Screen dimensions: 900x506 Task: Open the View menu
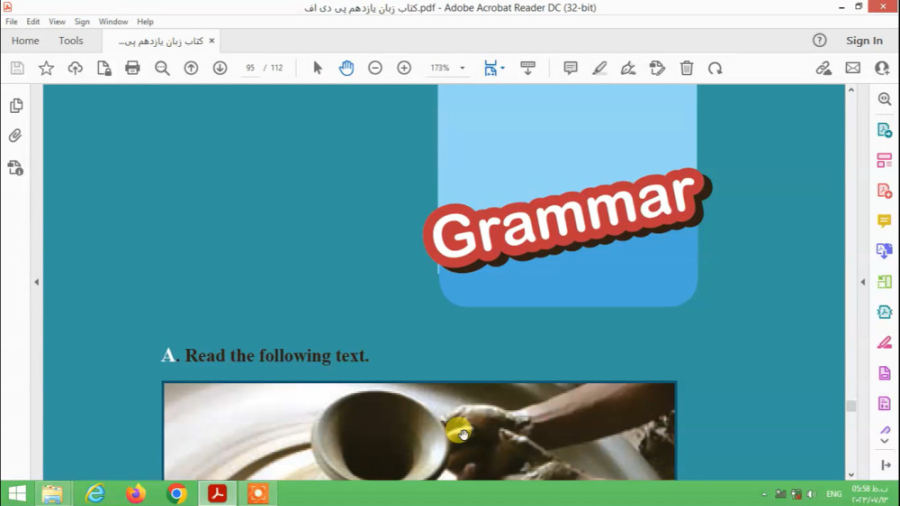[x=57, y=21]
